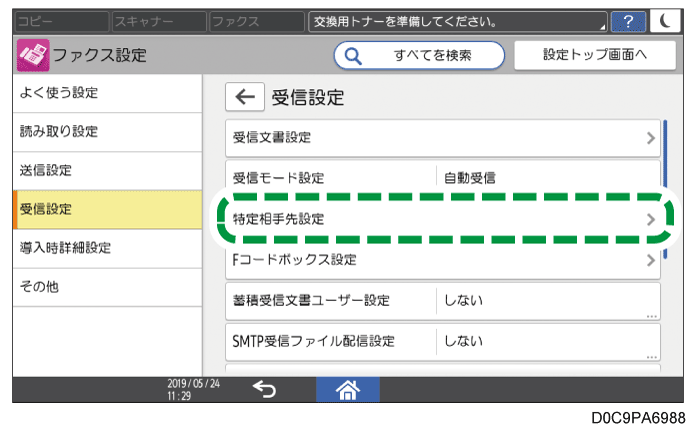This screenshot has height=431, width=695.
Task: Expand chevron on Fコードボックス設定 row
Action: (651, 260)
